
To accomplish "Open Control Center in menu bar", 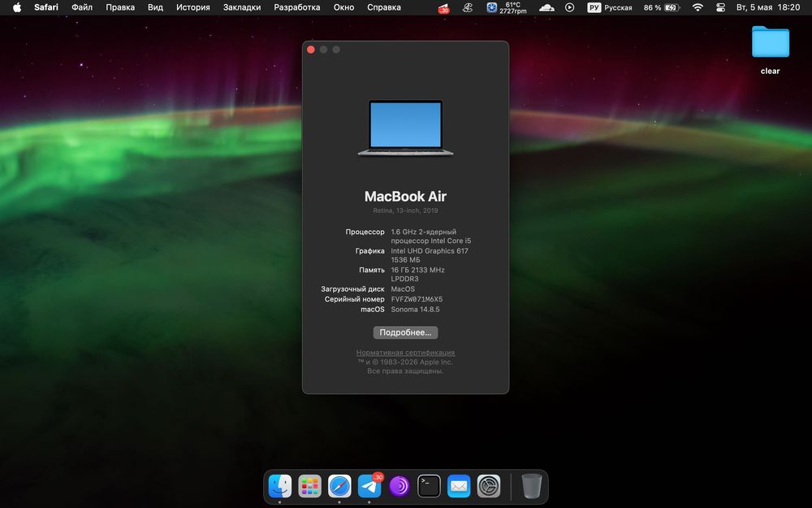I will tap(720, 7).
